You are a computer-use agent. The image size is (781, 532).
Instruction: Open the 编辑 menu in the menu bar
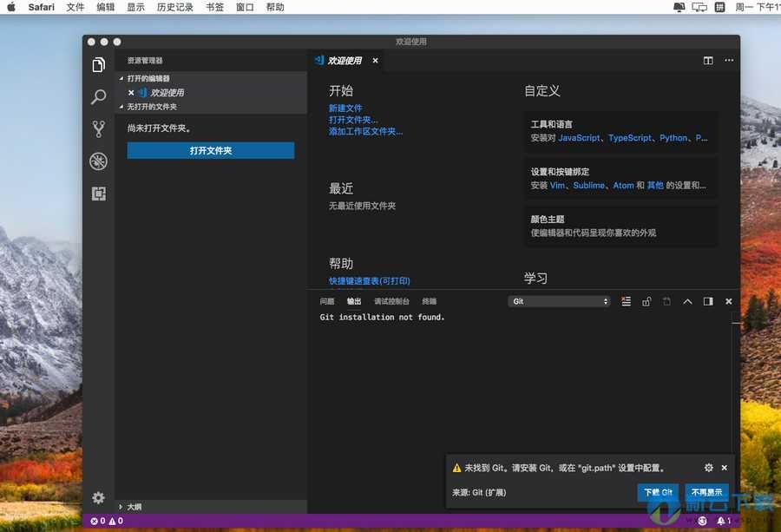pyautogui.click(x=105, y=7)
